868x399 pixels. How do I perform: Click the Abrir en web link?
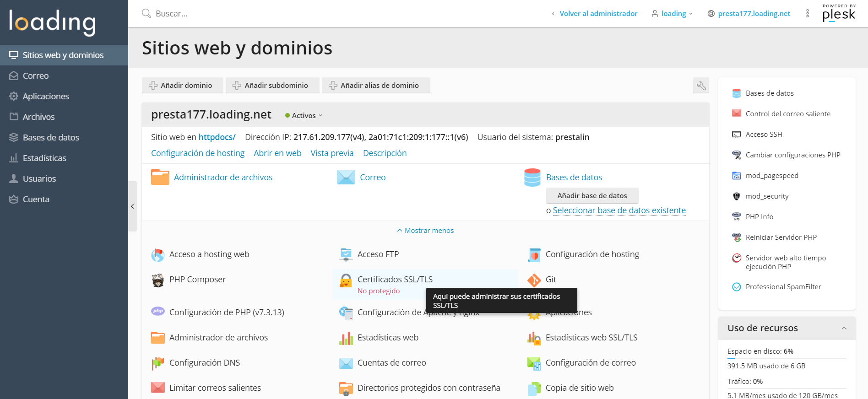[x=277, y=153]
